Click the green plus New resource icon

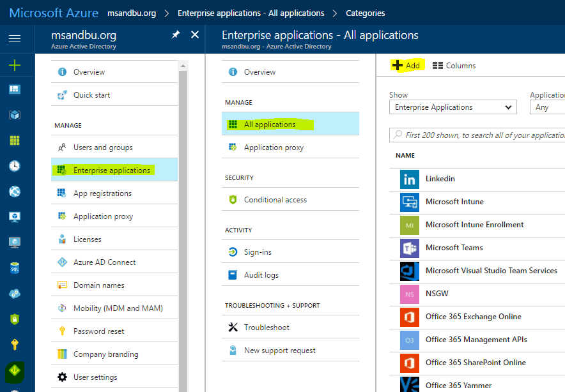15,65
